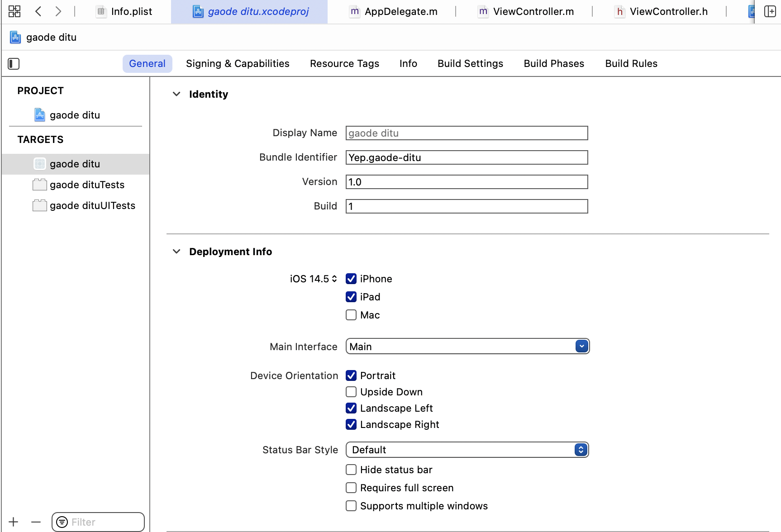Switch to ViewController.h editor tab
Viewport: 781px width, 532px height.
(661, 11)
